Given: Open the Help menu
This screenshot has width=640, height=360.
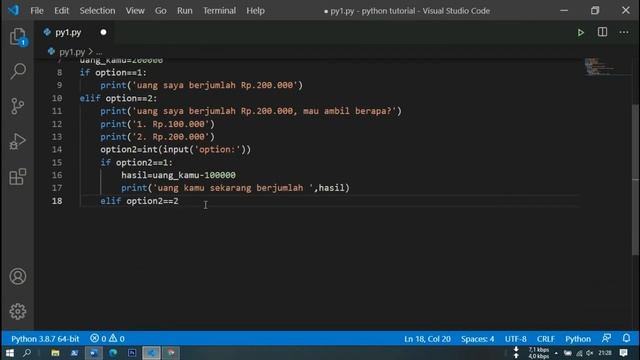Looking at the screenshot, I should tap(256, 11).
